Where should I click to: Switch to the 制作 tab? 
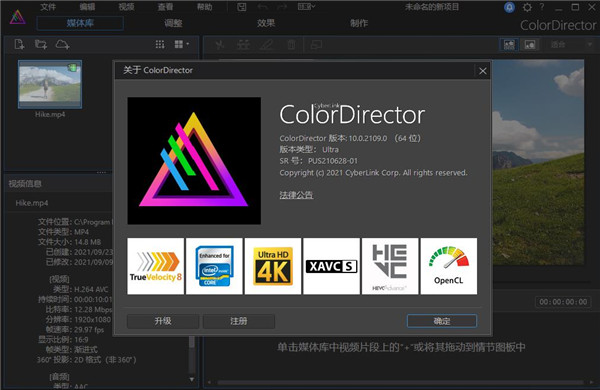359,23
